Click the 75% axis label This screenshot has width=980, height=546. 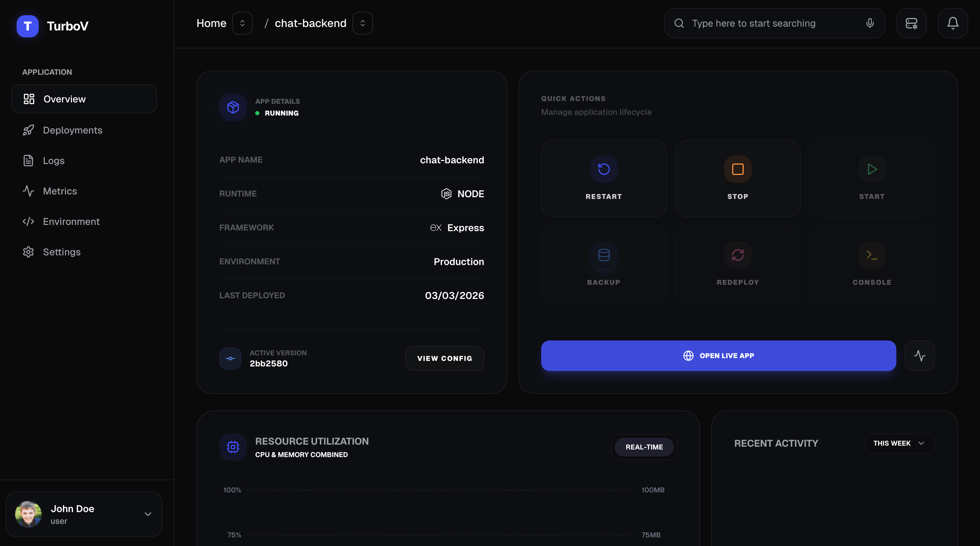(x=234, y=535)
